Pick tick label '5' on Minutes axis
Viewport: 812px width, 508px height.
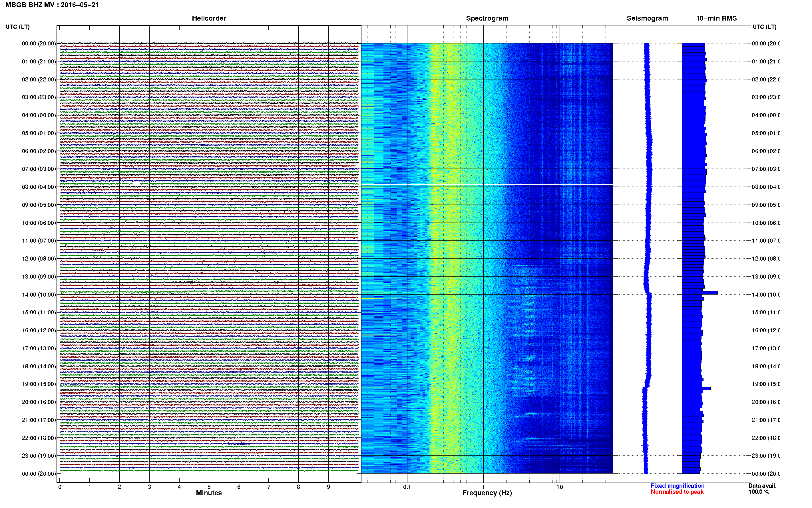pos(209,487)
